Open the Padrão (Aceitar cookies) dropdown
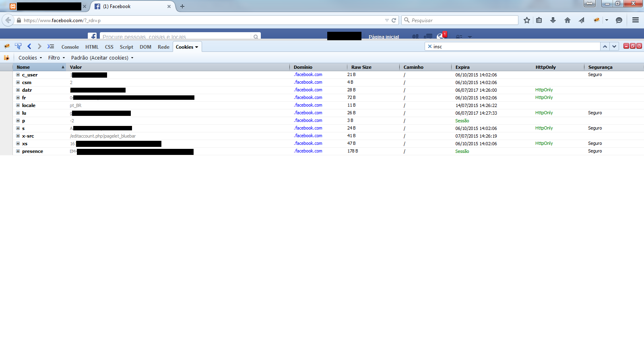Image resolution: width=644 pixels, height=346 pixels. [x=102, y=58]
